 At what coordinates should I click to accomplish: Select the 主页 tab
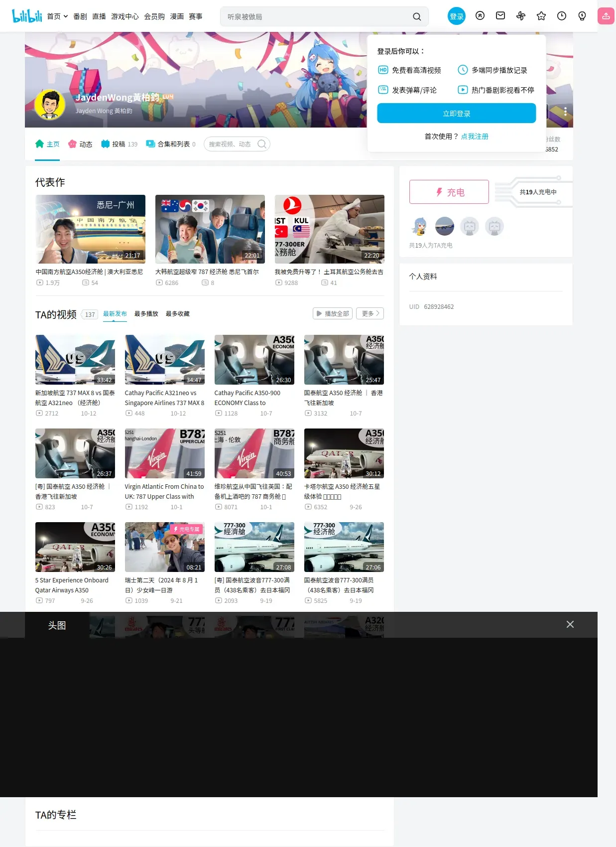coord(47,144)
